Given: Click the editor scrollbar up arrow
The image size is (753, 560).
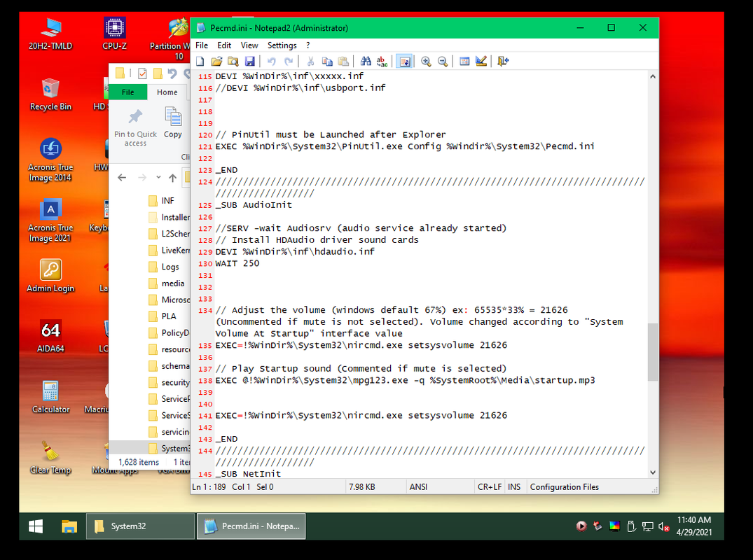Looking at the screenshot, I should [653, 76].
